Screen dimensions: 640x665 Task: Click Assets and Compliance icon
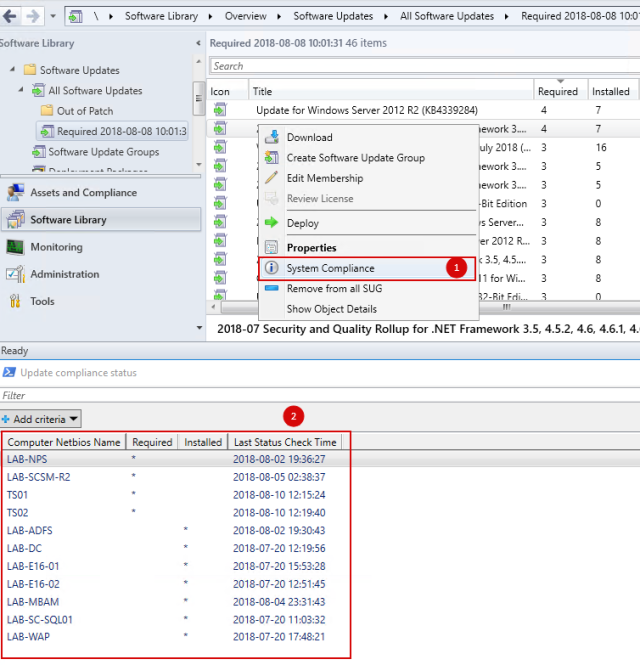click(x=15, y=193)
